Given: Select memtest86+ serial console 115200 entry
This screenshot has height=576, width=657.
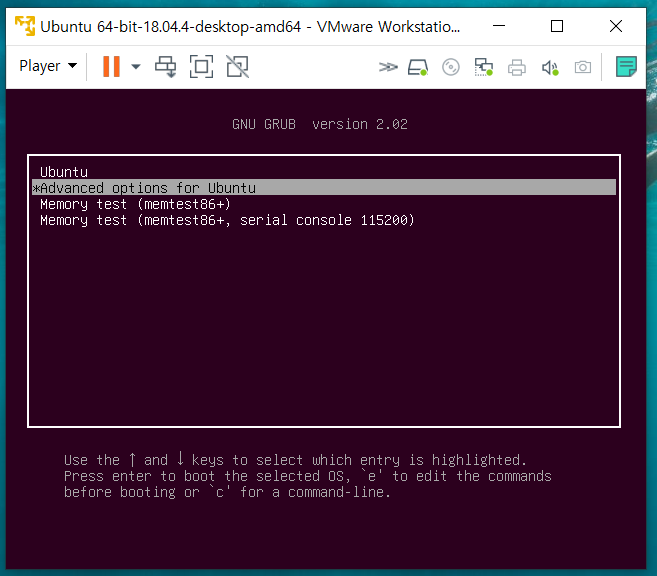Looking at the screenshot, I should point(324,220).
